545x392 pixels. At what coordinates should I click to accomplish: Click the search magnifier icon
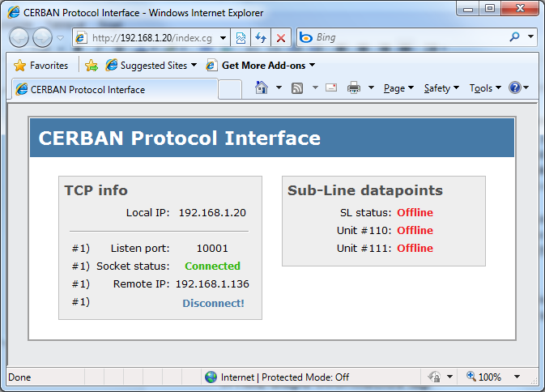514,37
